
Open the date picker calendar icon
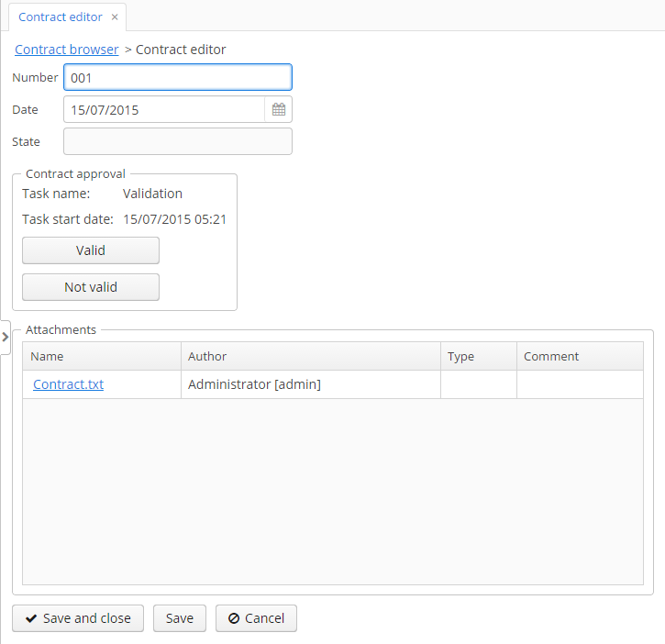pyautogui.click(x=279, y=110)
